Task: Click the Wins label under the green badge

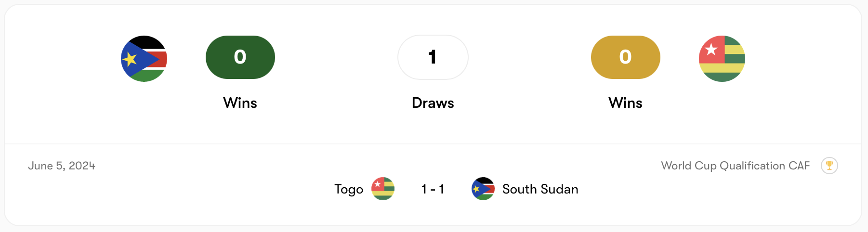Action: 240,103
